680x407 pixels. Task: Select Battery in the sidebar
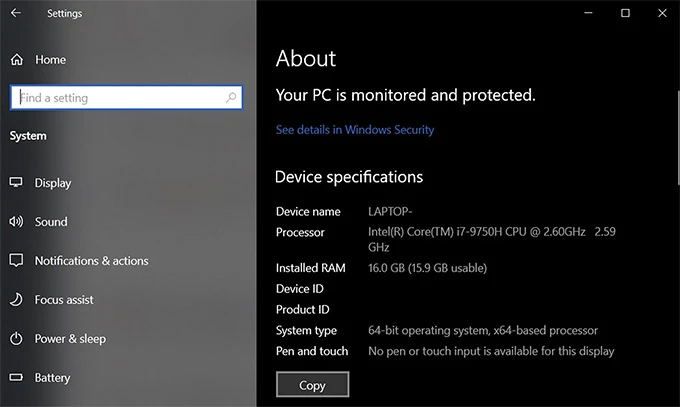pyautogui.click(x=53, y=378)
